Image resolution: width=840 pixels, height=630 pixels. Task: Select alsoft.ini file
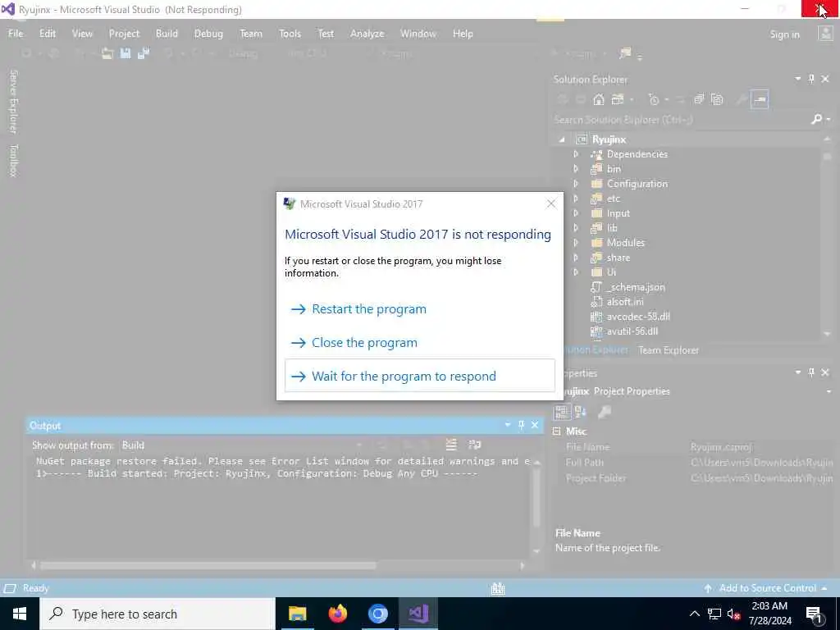point(624,302)
